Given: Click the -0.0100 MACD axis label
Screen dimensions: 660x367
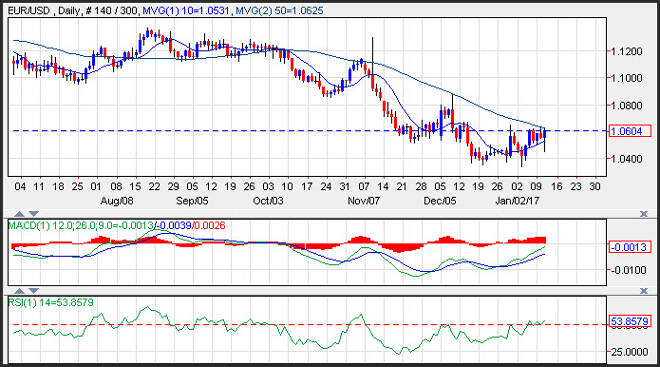Looking at the screenshot, I should (628, 270).
